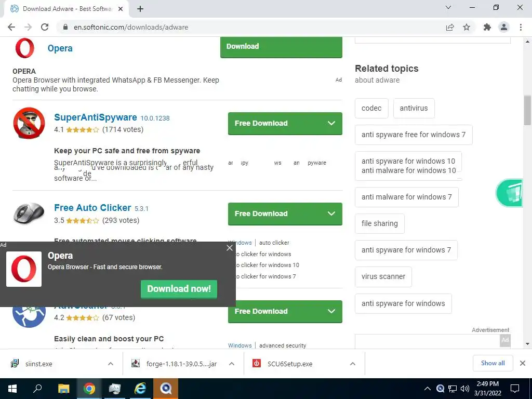Open a new browser tab

click(140, 9)
